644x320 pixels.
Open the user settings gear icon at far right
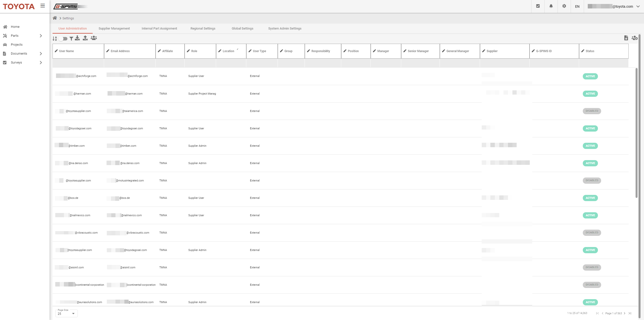coord(635,38)
